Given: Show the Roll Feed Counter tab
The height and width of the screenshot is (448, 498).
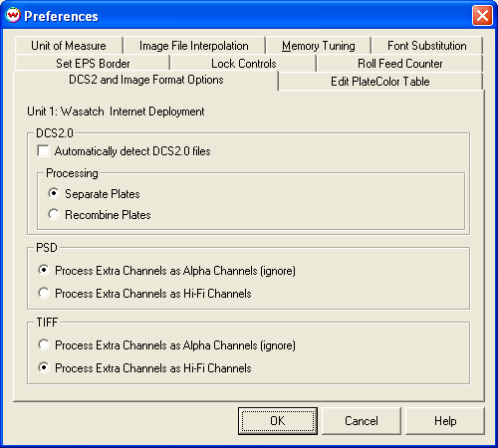Looking at the screenshot, I should [399, 63].
